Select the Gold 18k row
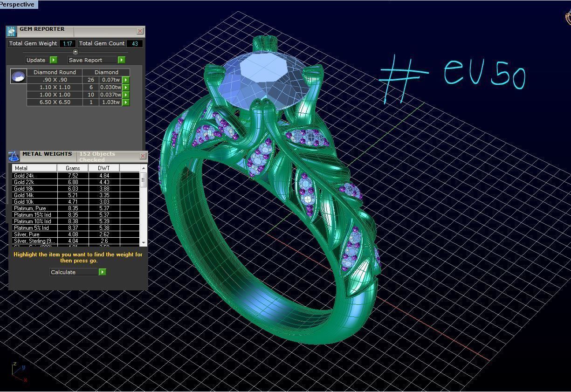Viewport: 571px width, 392px height. (x=76, y=189)
